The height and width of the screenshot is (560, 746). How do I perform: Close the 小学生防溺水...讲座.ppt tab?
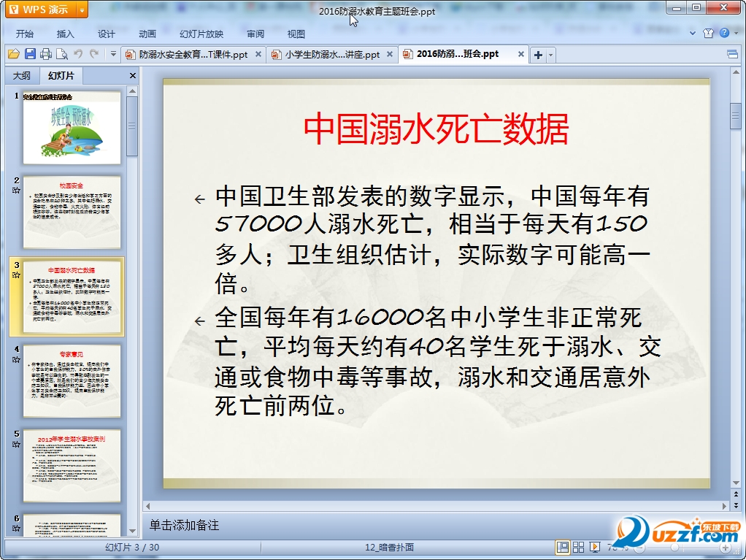(x=390, y=54)
